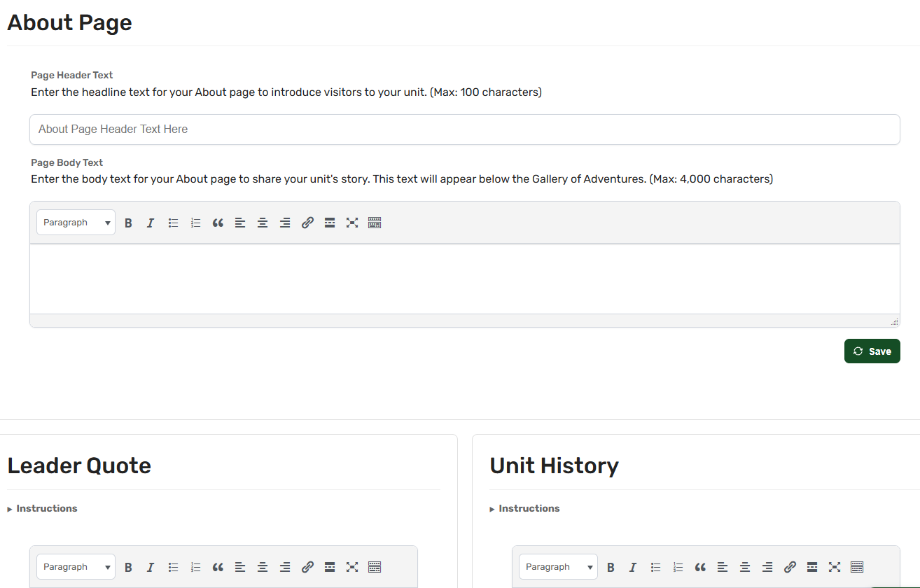Viewport: 920px width, 588px height.
Task: Click the 'Unit History' heading
Action: (555, 465)
